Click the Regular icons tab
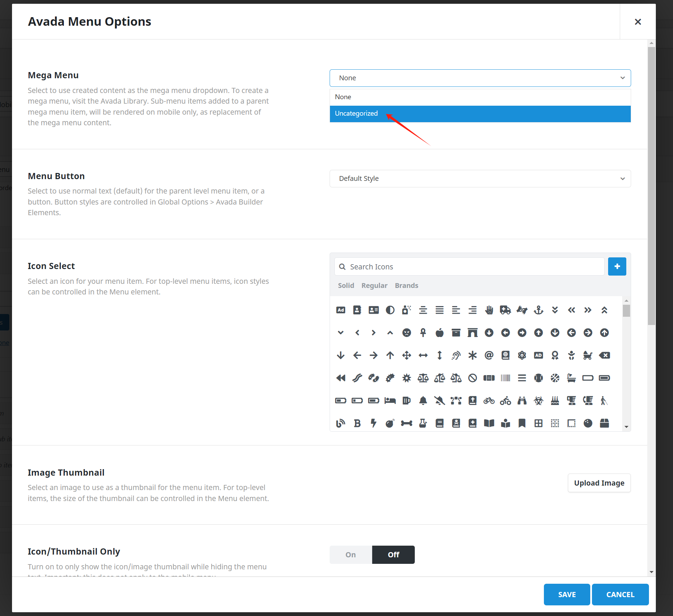 [374, 286]
